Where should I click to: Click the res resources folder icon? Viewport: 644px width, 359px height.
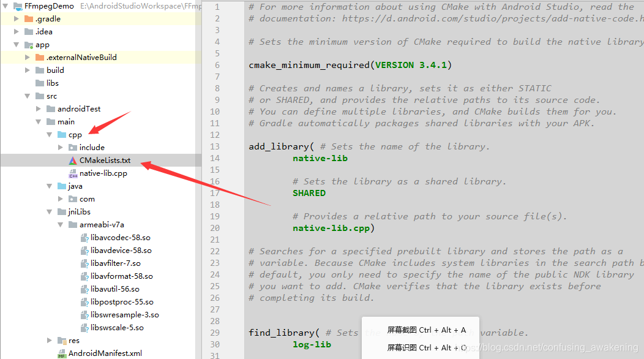click(62, 341)
